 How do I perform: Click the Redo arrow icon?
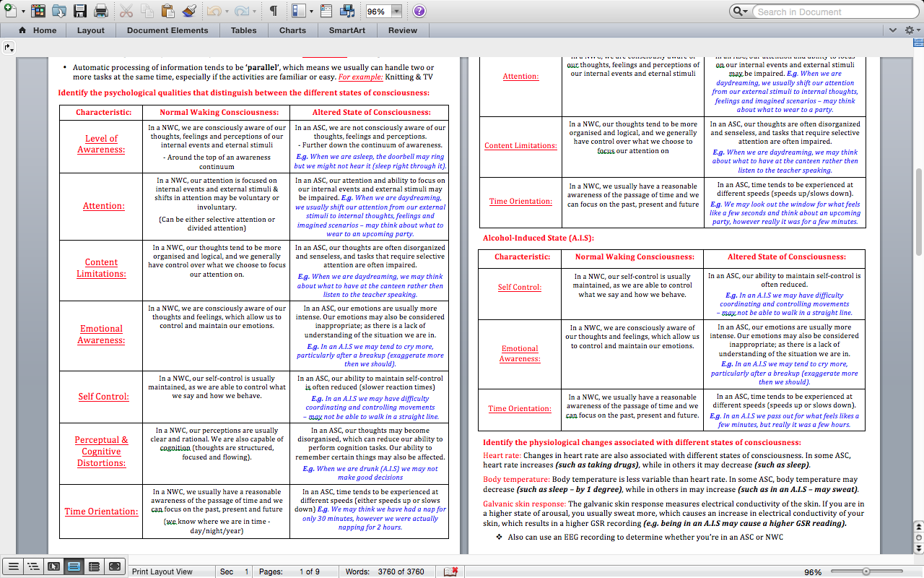tap(241, 11)
